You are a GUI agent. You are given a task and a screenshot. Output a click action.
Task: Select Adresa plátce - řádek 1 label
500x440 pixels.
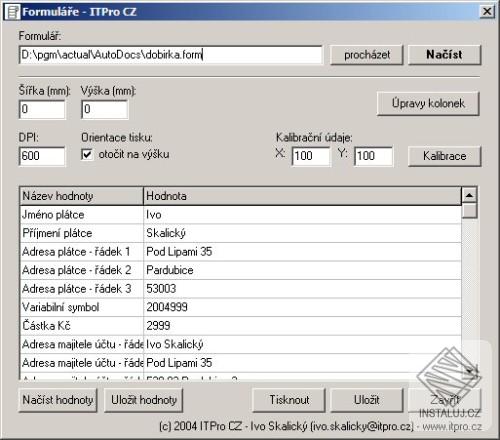point(82,252)
